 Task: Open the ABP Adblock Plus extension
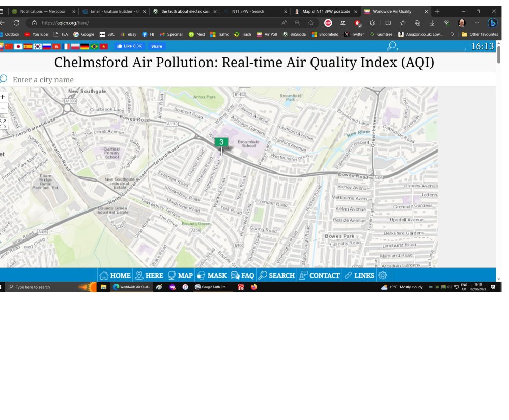click(x=328, y=23)
